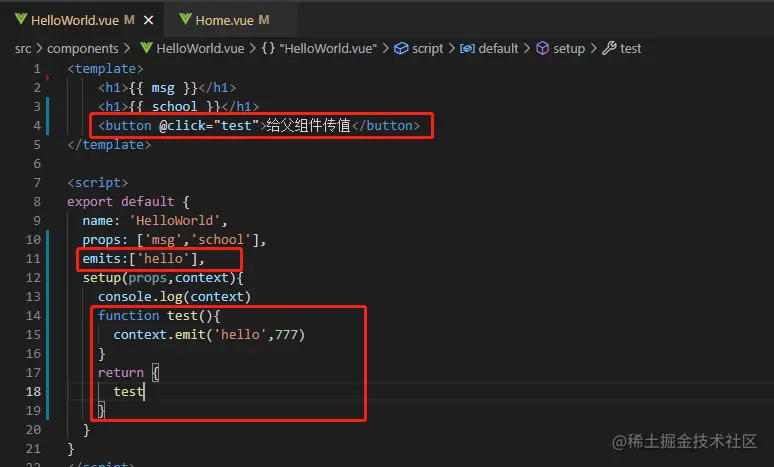
Task: Click the opening script tag
Action: [x=98, y=183]
